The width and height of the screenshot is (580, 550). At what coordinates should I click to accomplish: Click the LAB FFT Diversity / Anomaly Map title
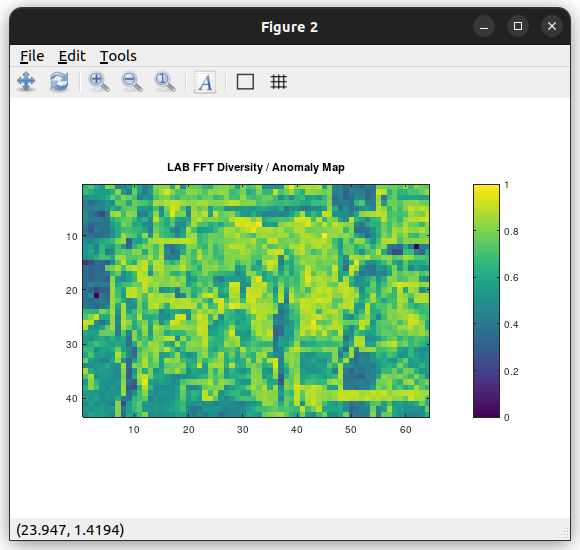[256, 167]
